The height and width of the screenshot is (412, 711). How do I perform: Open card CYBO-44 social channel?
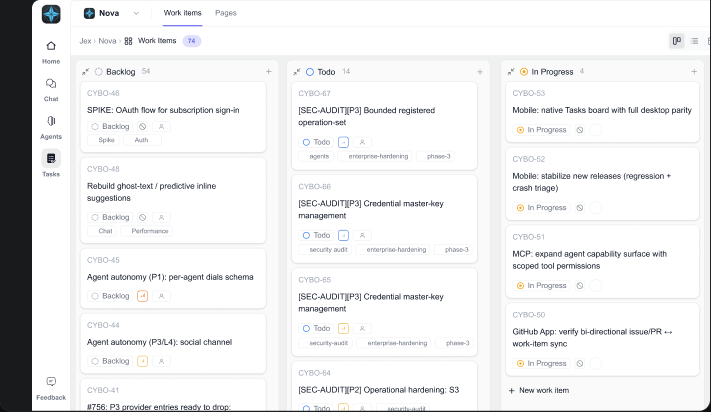point(173,343)
